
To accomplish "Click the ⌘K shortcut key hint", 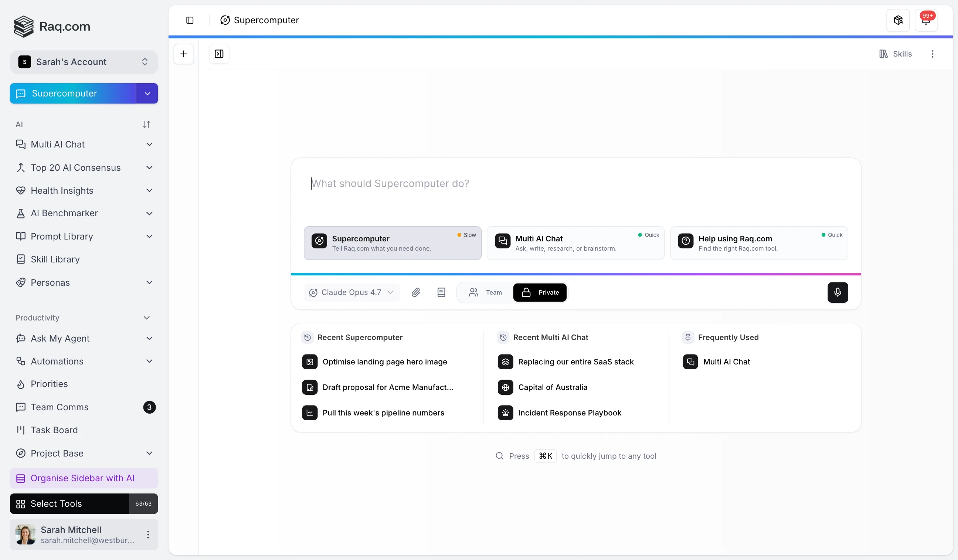I will pyautogui.click(x=545, y=456).
